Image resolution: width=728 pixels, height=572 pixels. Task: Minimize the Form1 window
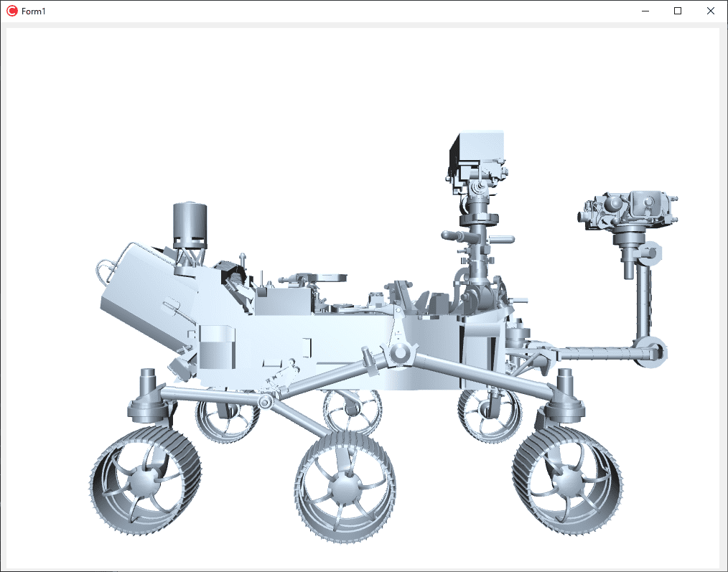point(645,11)
